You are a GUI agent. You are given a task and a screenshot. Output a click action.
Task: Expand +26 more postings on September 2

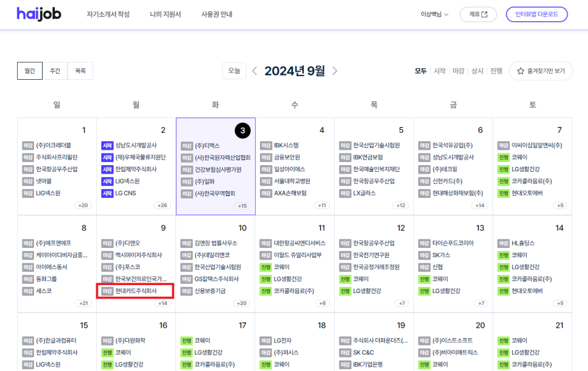(x=163, y=205)
